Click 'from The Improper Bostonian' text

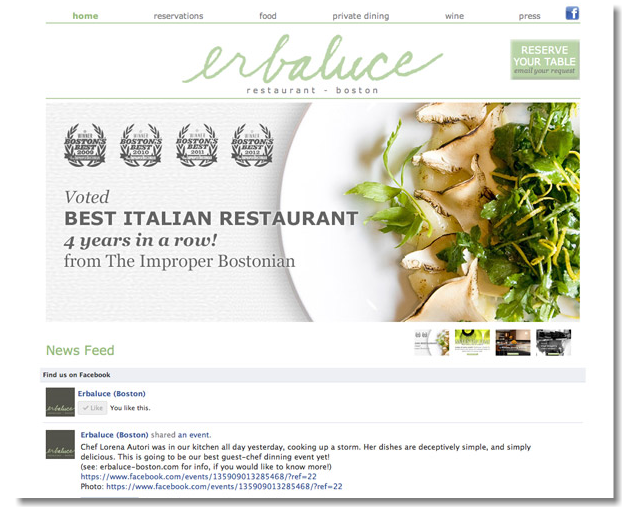[179, 261]
